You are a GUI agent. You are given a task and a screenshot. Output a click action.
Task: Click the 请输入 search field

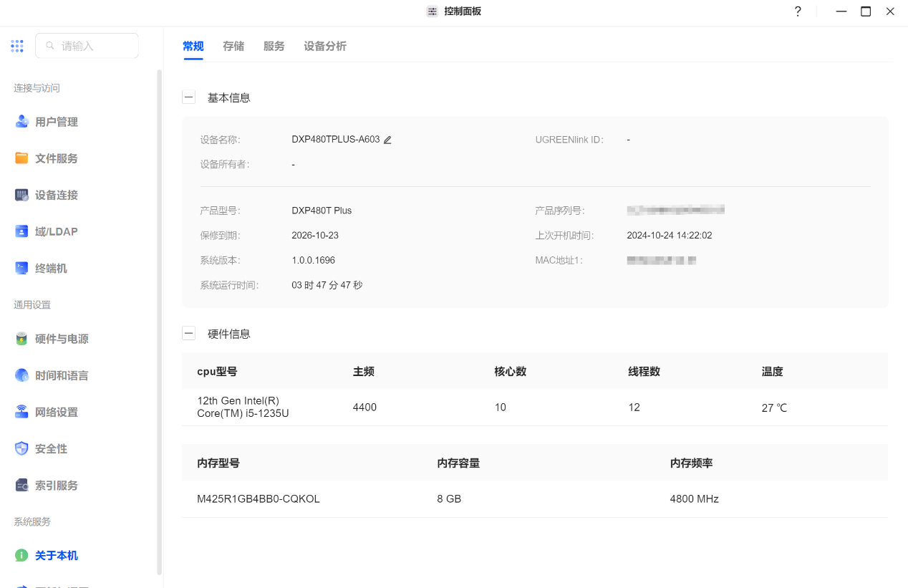93,46
